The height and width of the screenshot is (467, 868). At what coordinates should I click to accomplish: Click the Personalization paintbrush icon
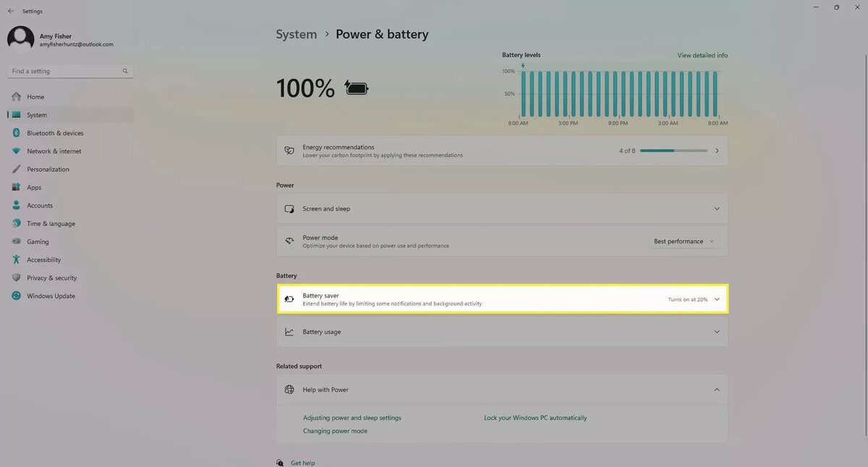(x=16, y=169)
